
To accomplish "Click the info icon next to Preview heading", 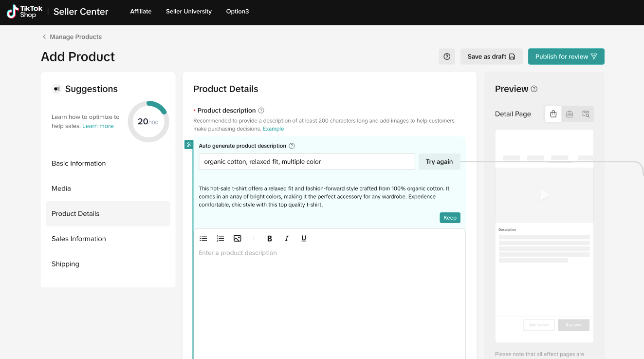I will pyautogui.click(x=534, y=89).
